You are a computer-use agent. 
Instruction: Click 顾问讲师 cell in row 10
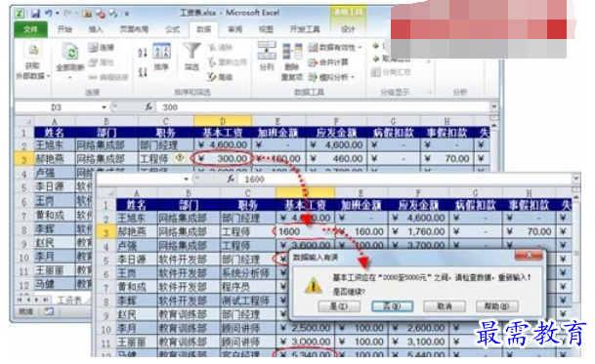click(x=248, y=328)
